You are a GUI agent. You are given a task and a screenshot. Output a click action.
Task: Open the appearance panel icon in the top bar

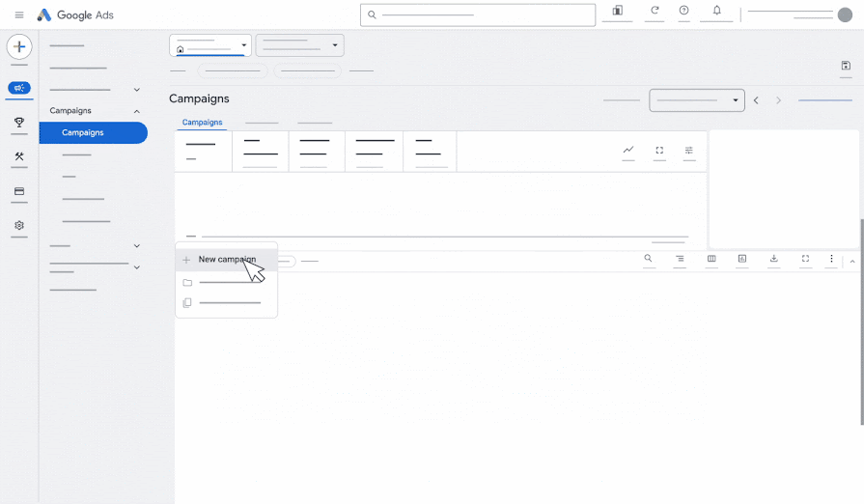point(617,11)
